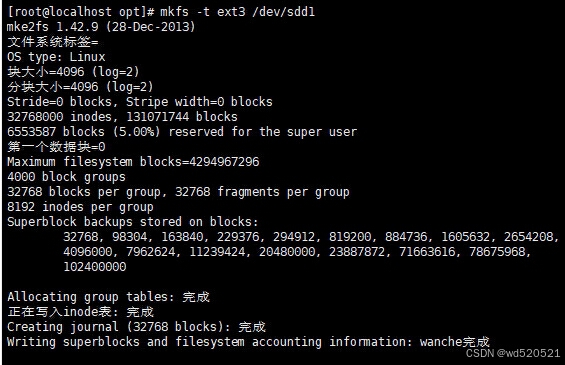This screenshot has width=565, height=365.
Task: Click the Superblock backups stored on blocks line
Action: point(133,222)
